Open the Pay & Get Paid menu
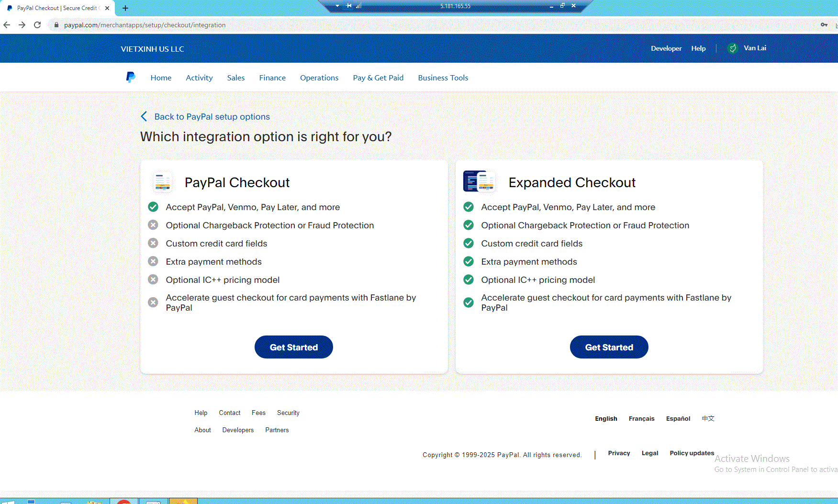 (x=378, y=78)
